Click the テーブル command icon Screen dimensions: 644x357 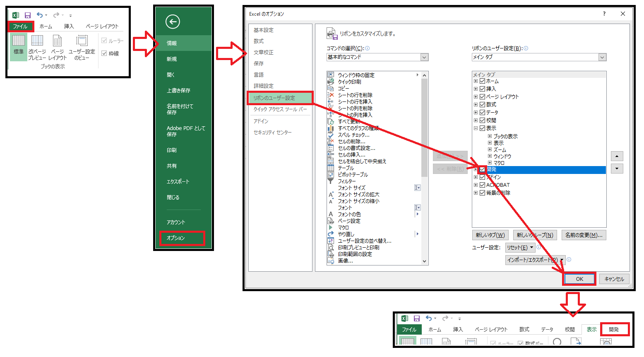tap(331, 168)
